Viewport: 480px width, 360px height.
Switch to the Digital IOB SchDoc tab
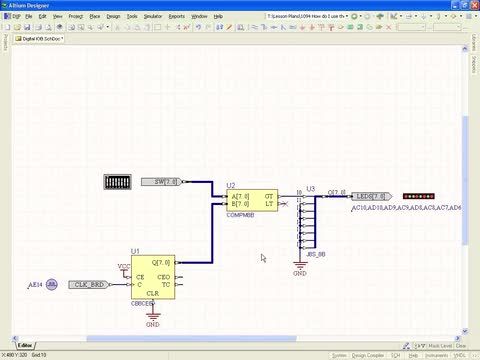click(39, 39)
